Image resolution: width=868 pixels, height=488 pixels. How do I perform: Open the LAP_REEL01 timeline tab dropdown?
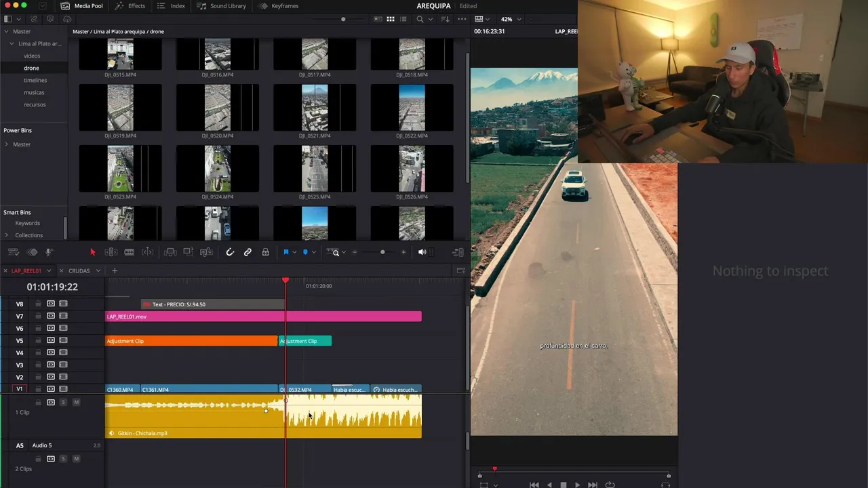(x=49, y=271)
